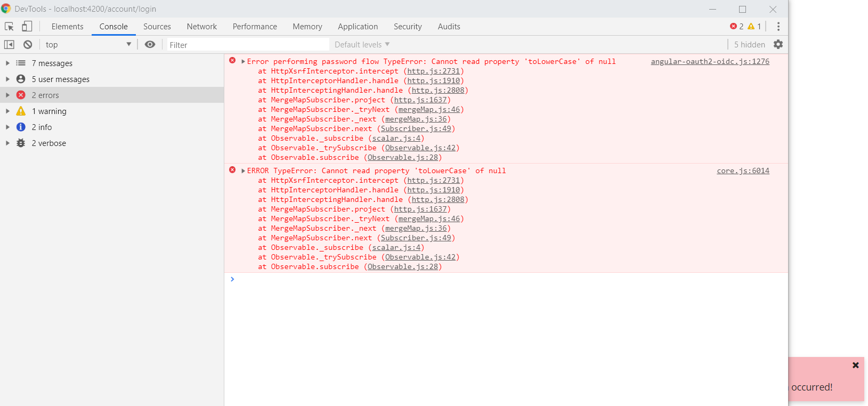868x406 pixels.
Task: Expand the 2 info group
Action: coord(7,127)
